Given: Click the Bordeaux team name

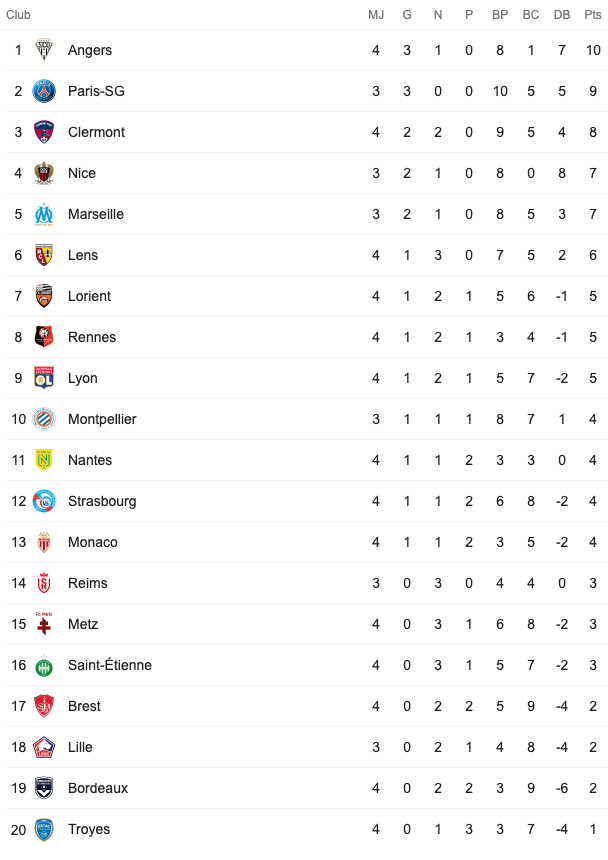Looking at the screenshot, I should [98, 789].
